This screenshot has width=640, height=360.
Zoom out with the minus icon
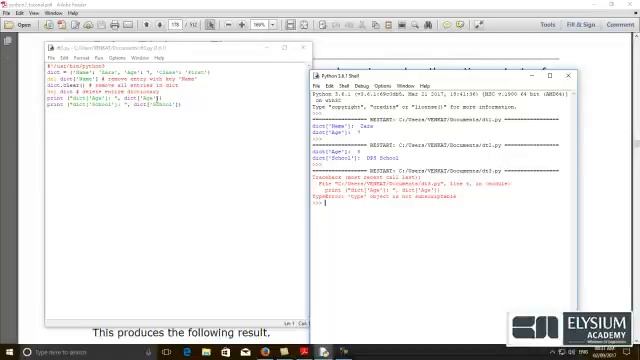(x=229, y=25)
